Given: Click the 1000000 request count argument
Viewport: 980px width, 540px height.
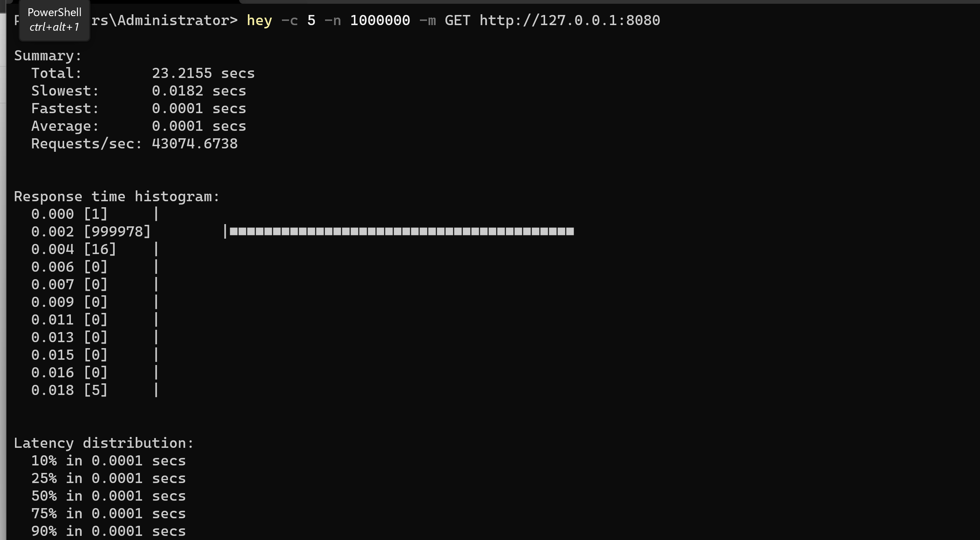Looking at the screenshot, I should coord(380,20).
